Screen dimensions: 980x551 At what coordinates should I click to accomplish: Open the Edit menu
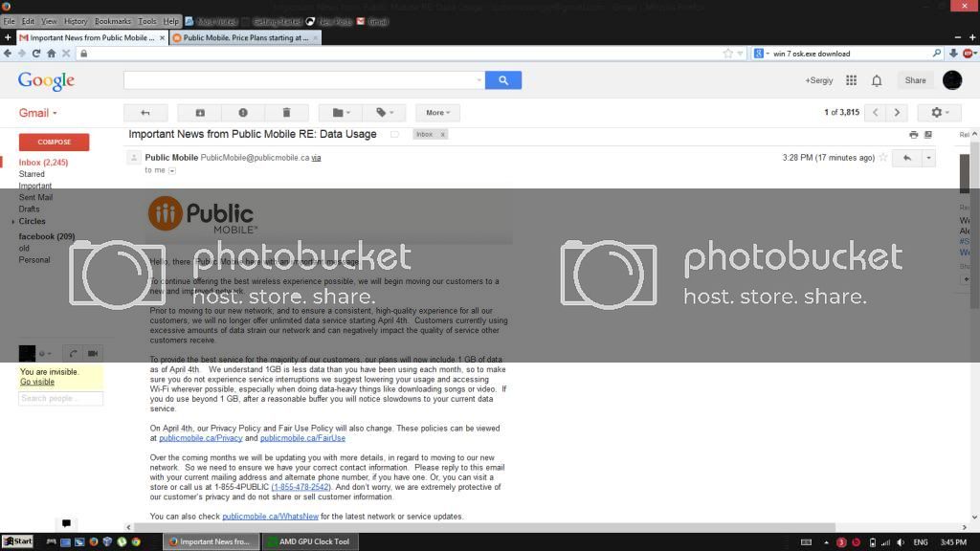(28, 21)
